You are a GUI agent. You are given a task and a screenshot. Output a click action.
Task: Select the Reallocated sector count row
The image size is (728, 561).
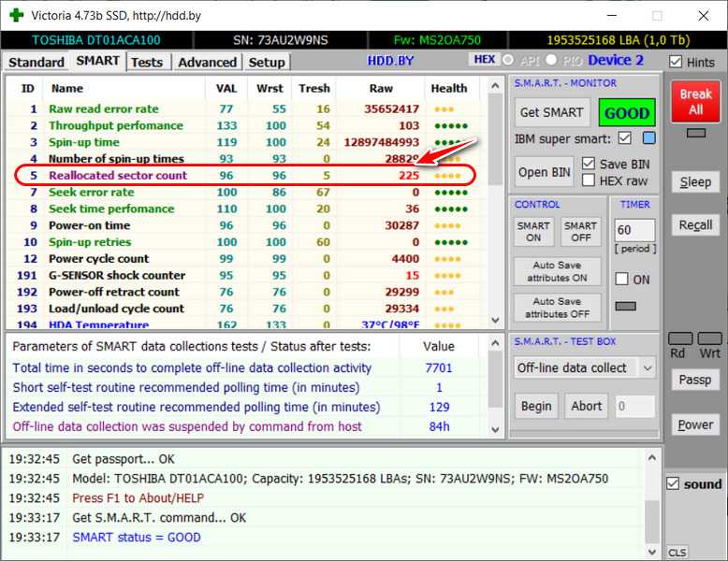tap(246, 176)
